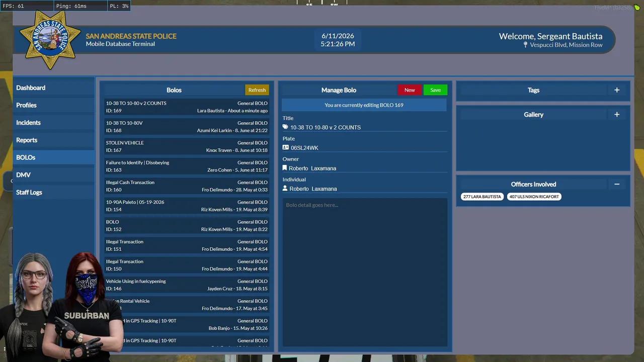Click the bookmark icon beside Owner name
Viewport: 644px width, 362px height.
click(x=285, y=168)
